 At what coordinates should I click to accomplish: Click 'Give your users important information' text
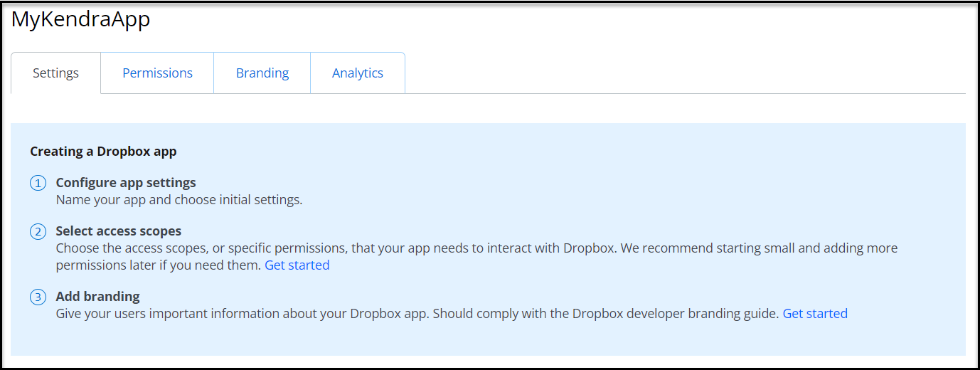click(x=418, y=314)
